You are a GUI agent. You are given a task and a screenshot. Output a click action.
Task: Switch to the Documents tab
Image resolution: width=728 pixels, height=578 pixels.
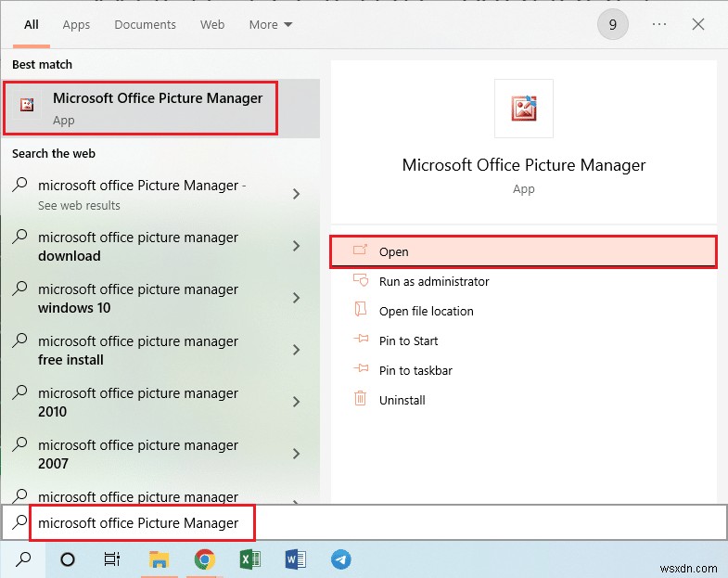coord(145,25)
